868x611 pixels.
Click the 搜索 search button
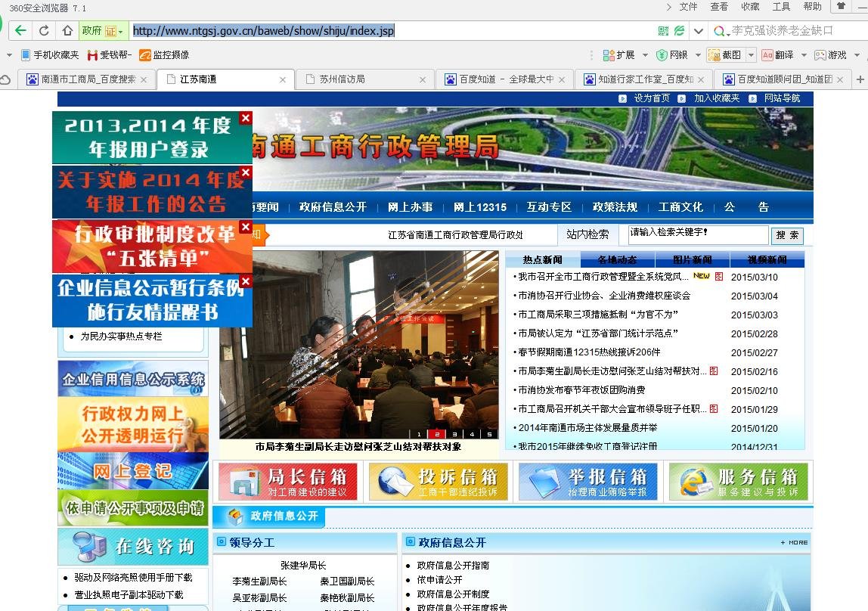click(787, 235)
